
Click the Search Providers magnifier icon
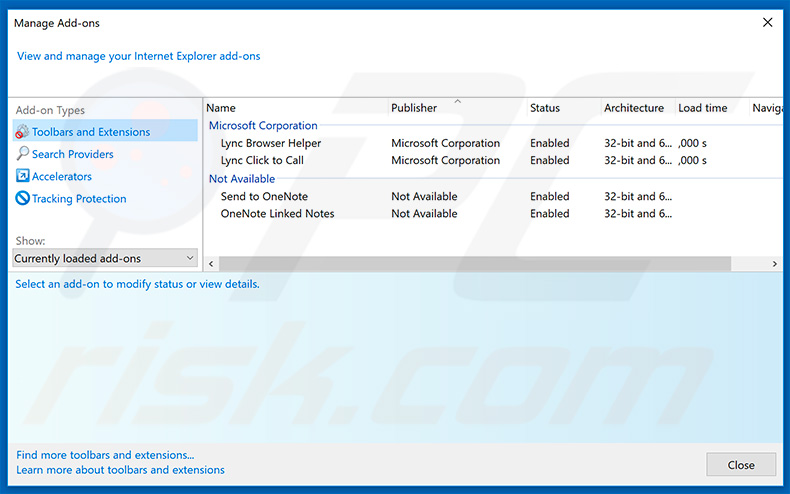click(22, 153)
